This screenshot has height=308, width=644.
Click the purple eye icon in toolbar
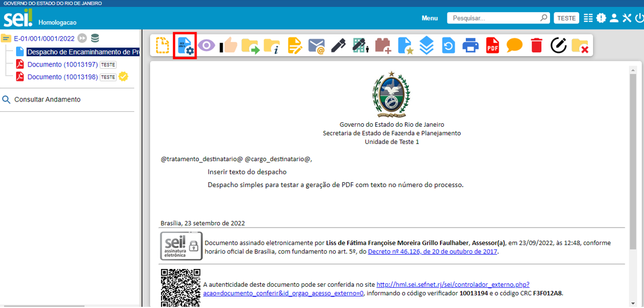tap(206, 45)
